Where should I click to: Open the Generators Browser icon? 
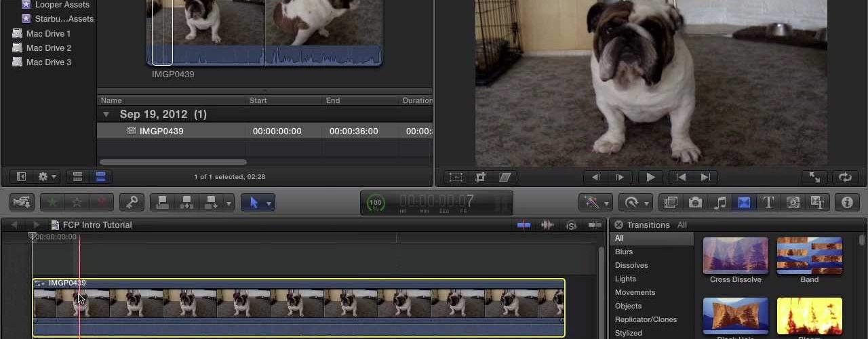click(793, 202)
